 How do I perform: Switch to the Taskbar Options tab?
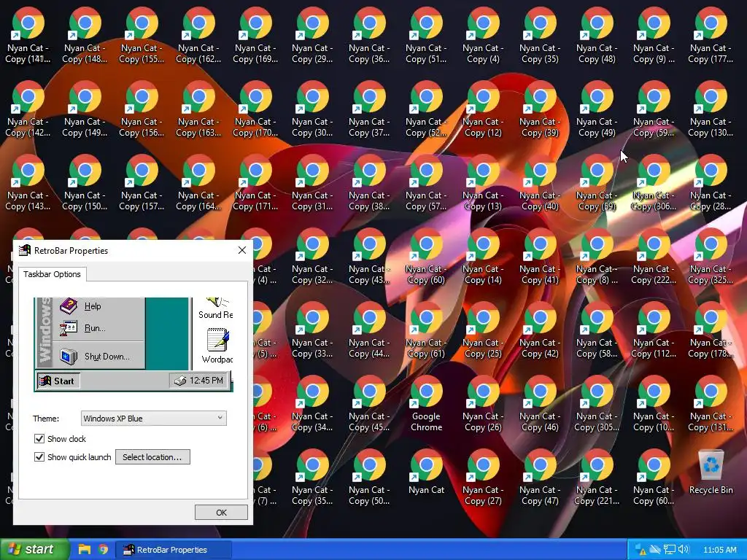pos(52,274)
